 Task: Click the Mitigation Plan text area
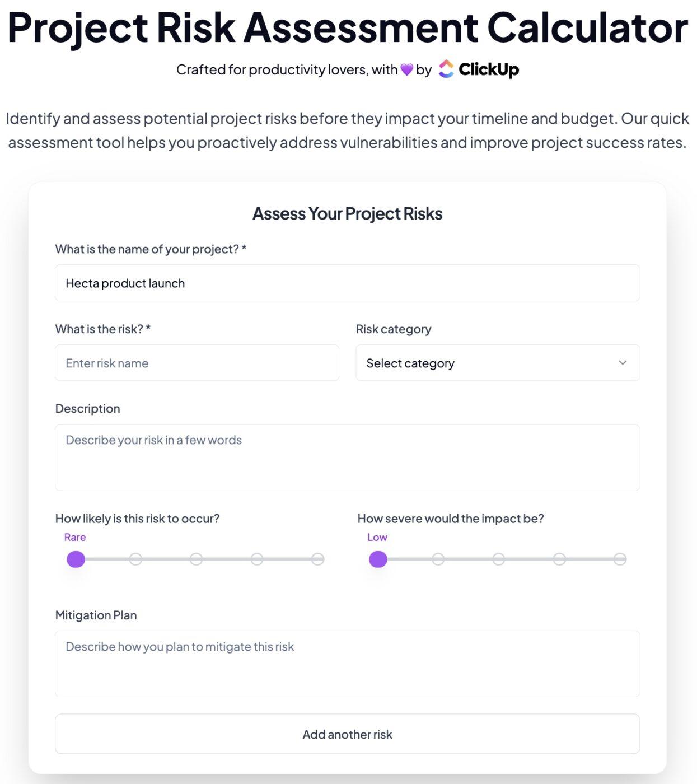[x=347, y=664]
